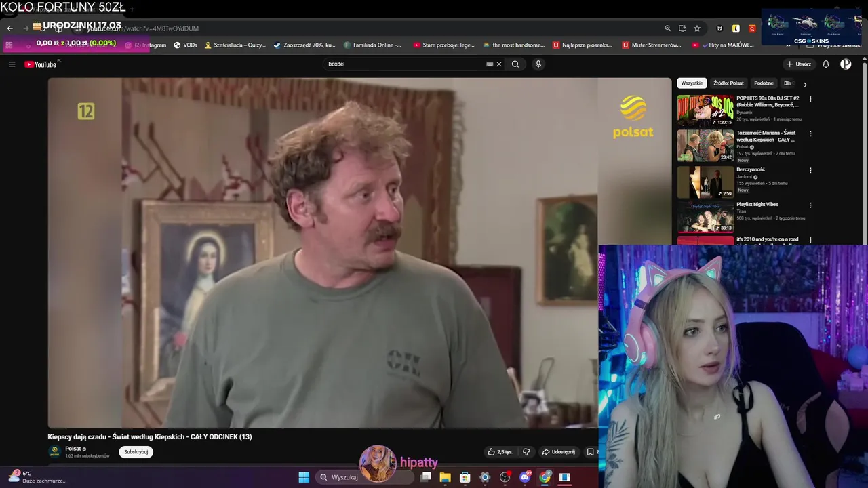Open the Najlepsza piosenka bookmark

tap(582, 45)
